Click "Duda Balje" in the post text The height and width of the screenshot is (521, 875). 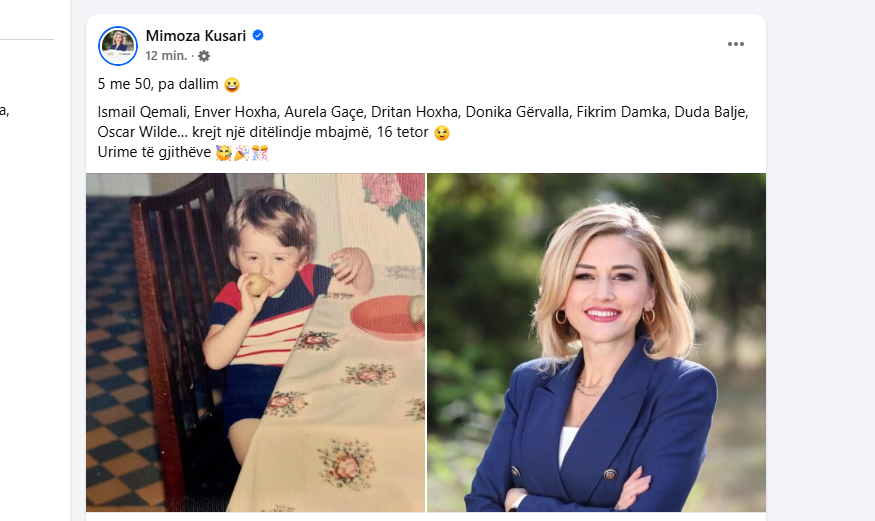coord(710,112)
